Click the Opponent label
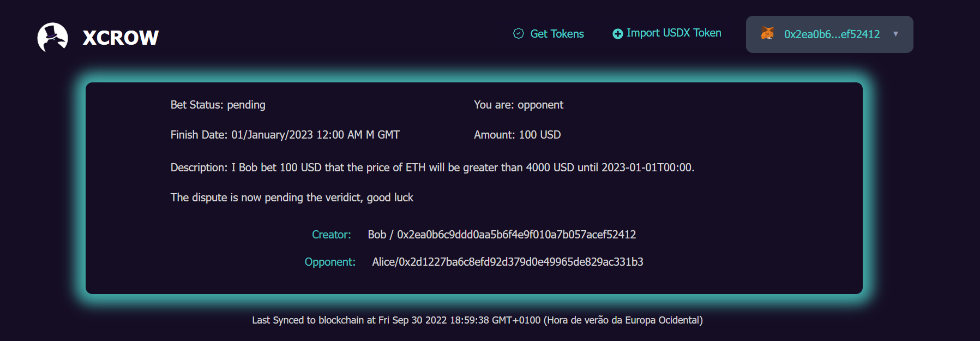The width and height of the screenshot is (980, 341). pos(330,262)
